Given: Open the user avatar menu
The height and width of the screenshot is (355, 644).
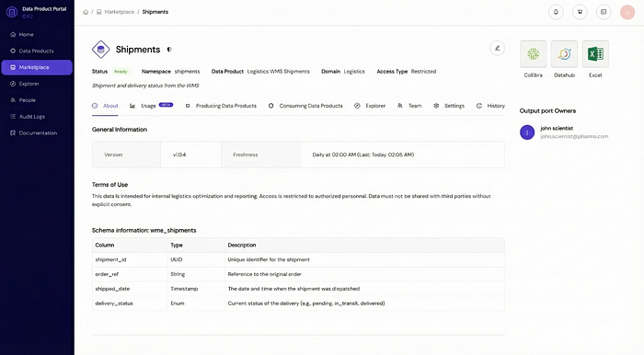Looking at the screenshot, I should (627, 12).
